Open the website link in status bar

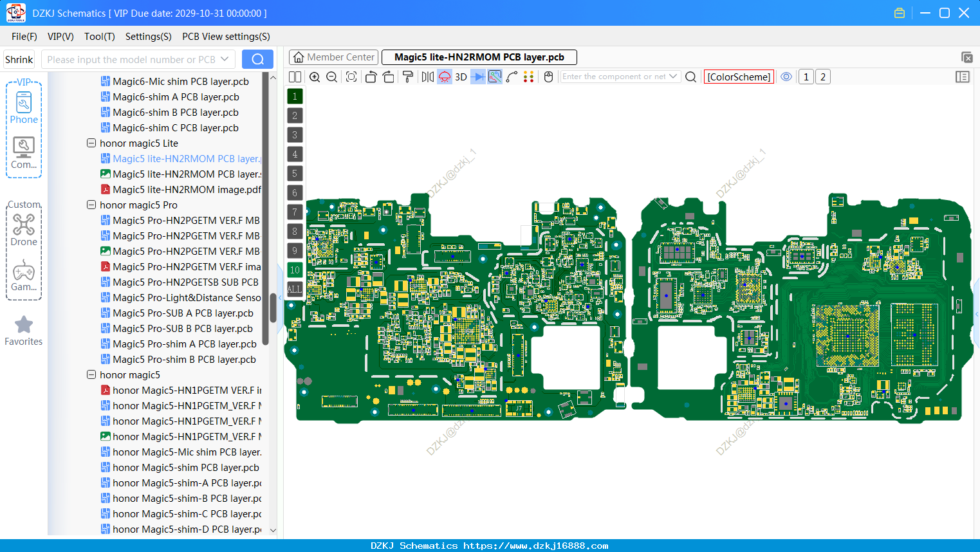pyautogui.click(x=535, y=546)
